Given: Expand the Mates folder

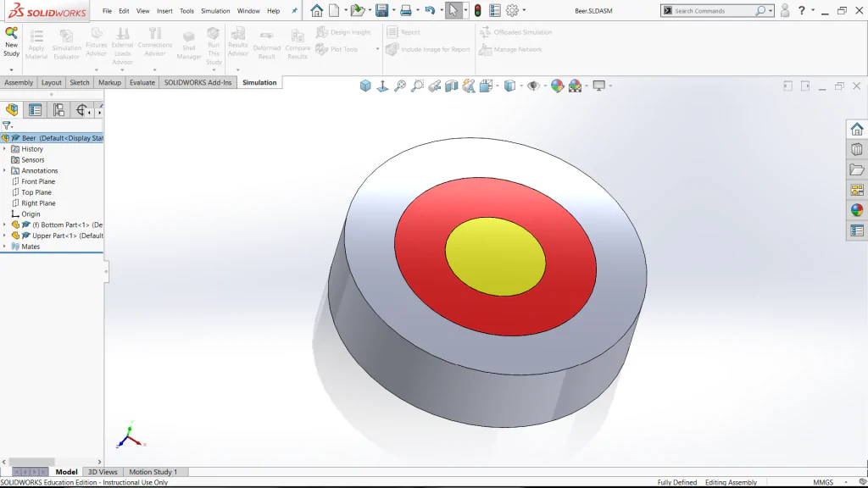Looking at the screenshot, I should 5,247.
